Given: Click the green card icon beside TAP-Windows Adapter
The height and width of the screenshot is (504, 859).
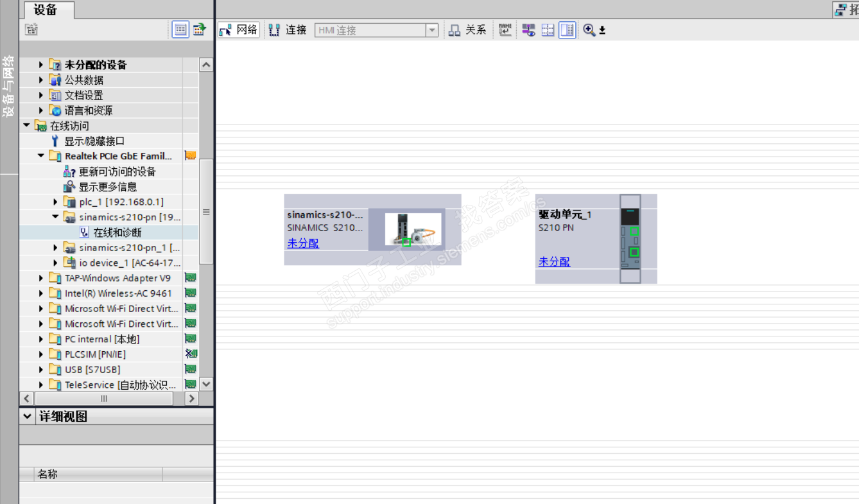Looking at the screenshot, I should point(190,278).
